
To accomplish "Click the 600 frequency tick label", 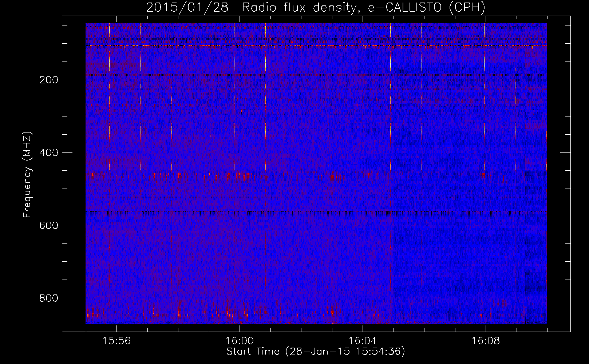I will pyautogui.click(x=48, y=226).
